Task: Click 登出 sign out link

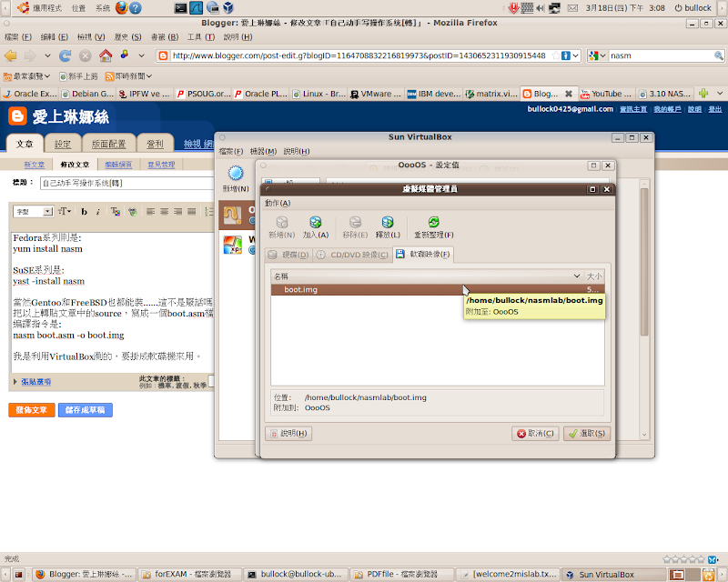Action: point(715,109)
